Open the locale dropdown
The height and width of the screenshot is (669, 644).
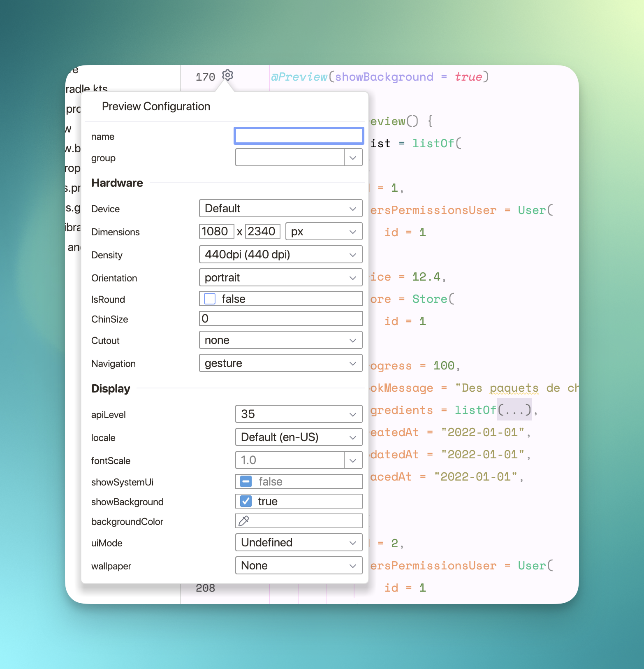point(298,437)
